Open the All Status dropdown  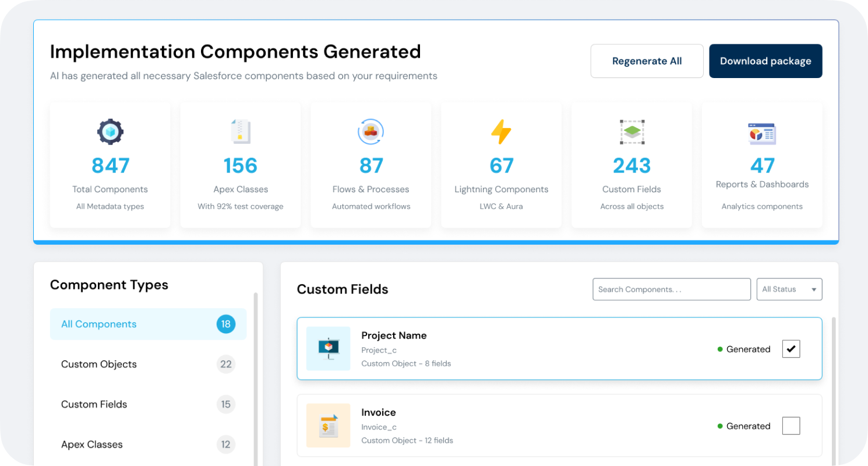789,290
